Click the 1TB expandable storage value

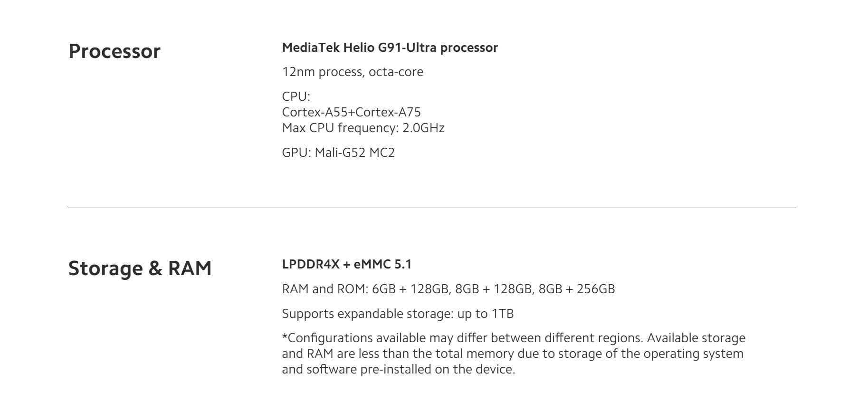point(502,314)
